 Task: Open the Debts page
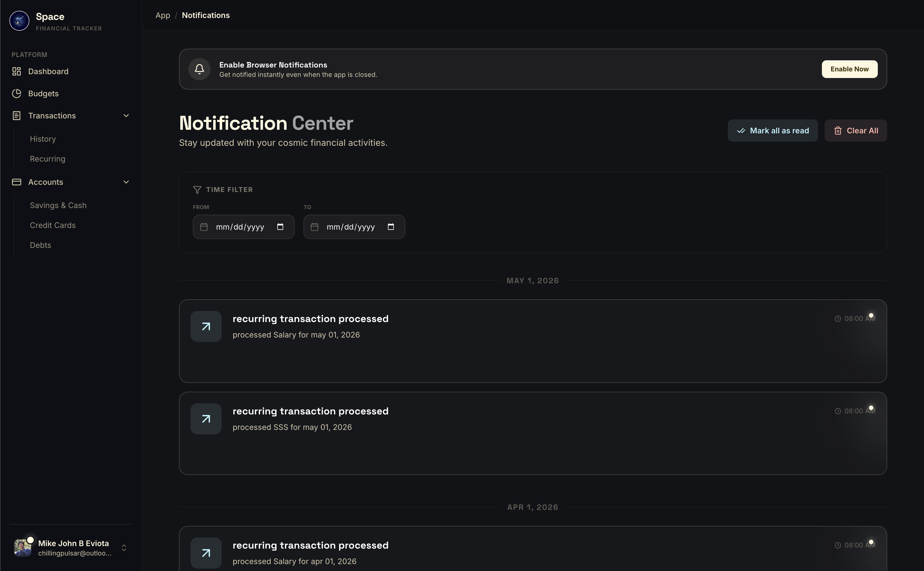click(40, 245)
